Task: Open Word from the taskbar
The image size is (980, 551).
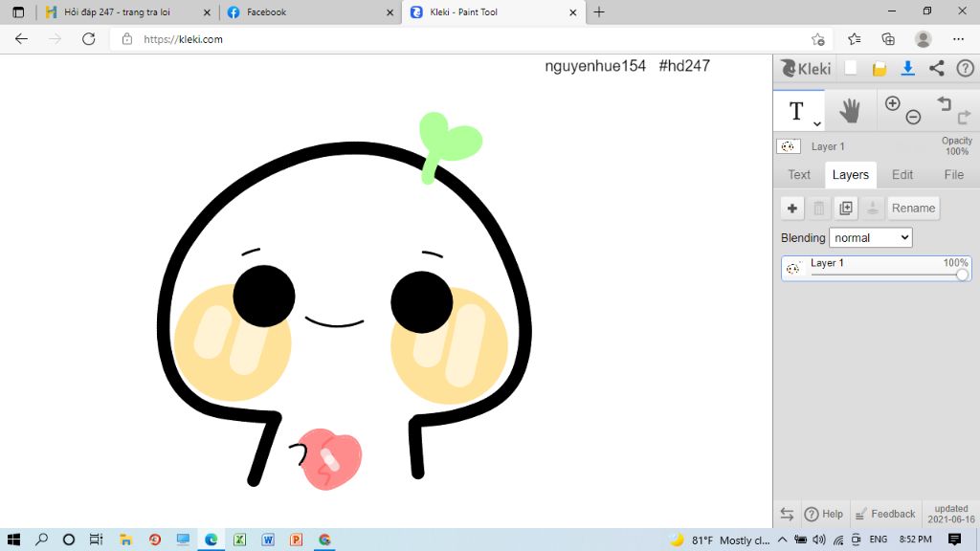Action: tap(268, 540)
